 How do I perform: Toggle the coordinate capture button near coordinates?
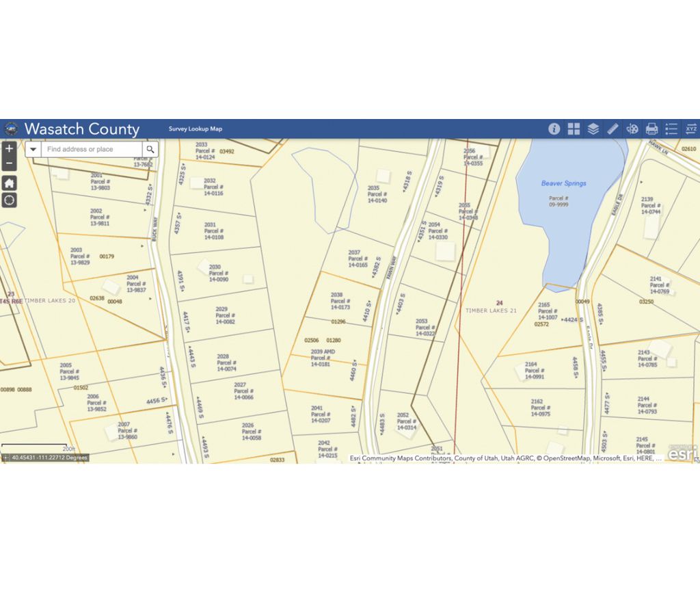coord(5,458)
